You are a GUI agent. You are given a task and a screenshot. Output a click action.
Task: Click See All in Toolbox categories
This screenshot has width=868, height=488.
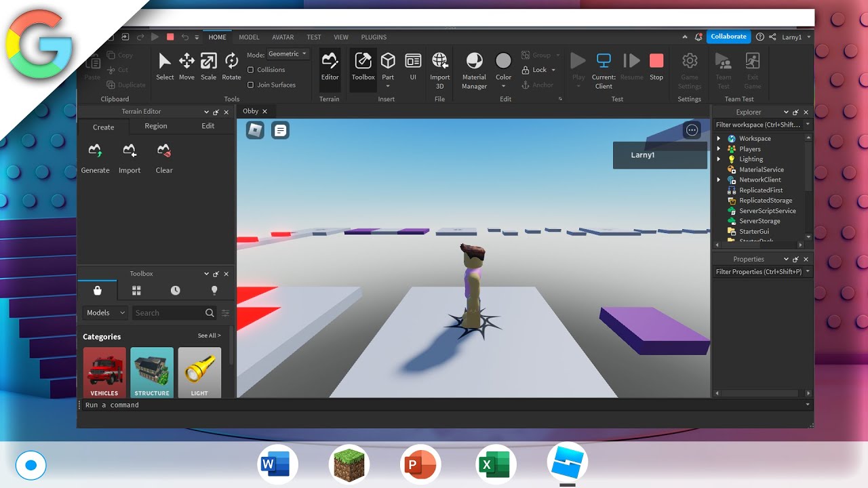[x=209, y=335]
